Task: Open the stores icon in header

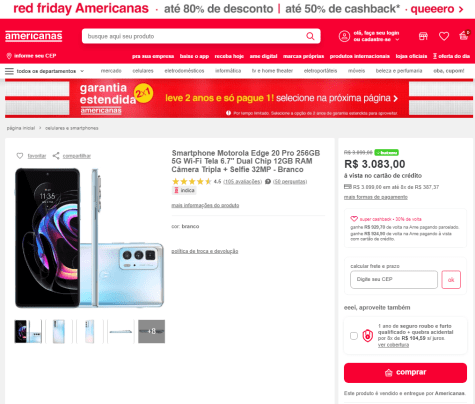Action: coord(423,36)
